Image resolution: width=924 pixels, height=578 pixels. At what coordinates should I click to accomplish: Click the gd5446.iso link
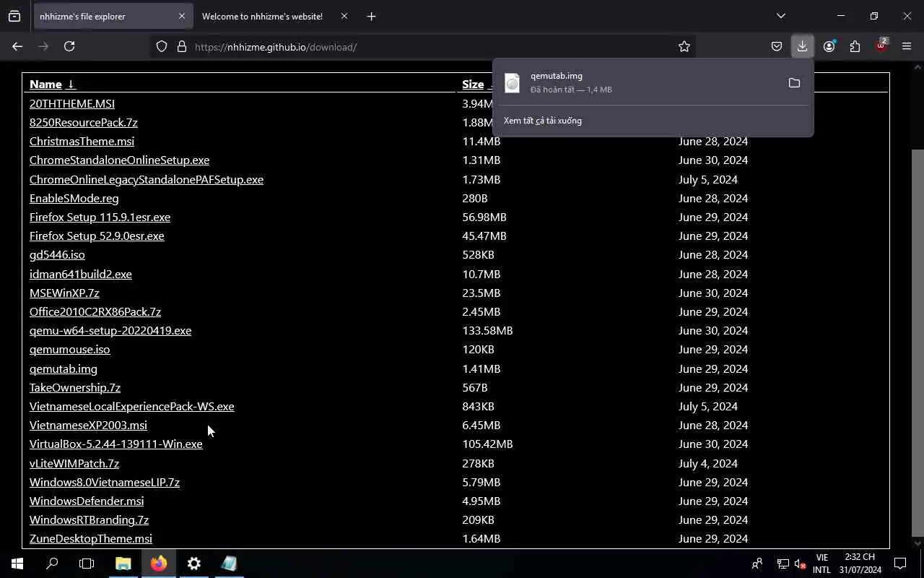click(57, 254)
